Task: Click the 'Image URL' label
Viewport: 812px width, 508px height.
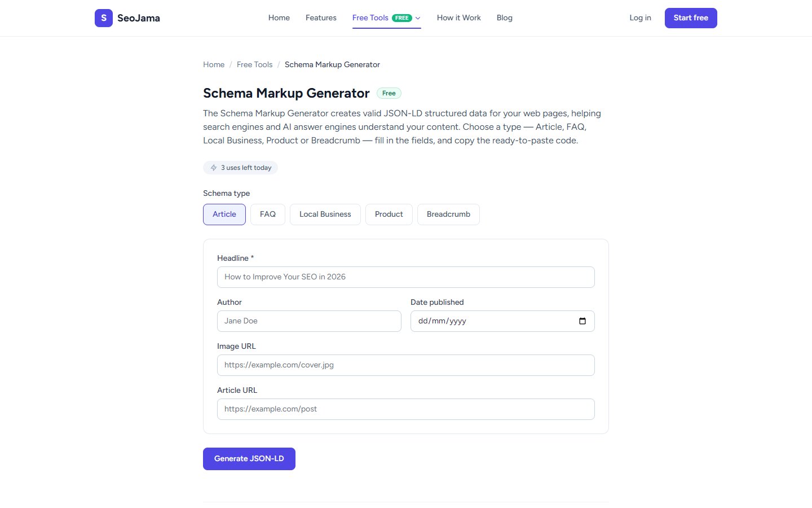Action: (x=236, y=346)
